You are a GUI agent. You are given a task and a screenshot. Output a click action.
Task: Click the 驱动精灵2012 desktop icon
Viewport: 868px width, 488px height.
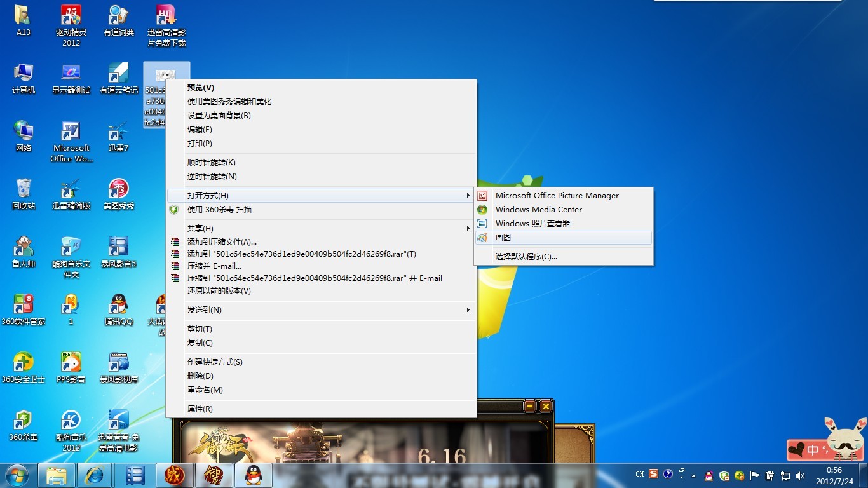tap(71, 26)
